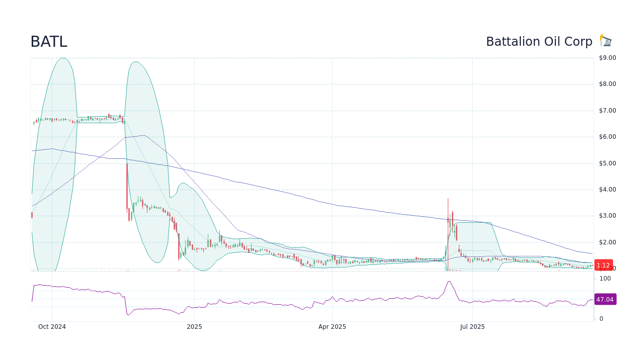Select the Jul 2025 date axis label
Screen dimensions: 644x362
click(472, 327)
